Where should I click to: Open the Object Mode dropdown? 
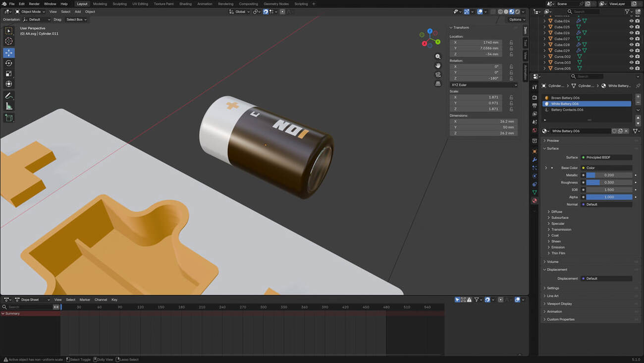(x=30, y=11)
